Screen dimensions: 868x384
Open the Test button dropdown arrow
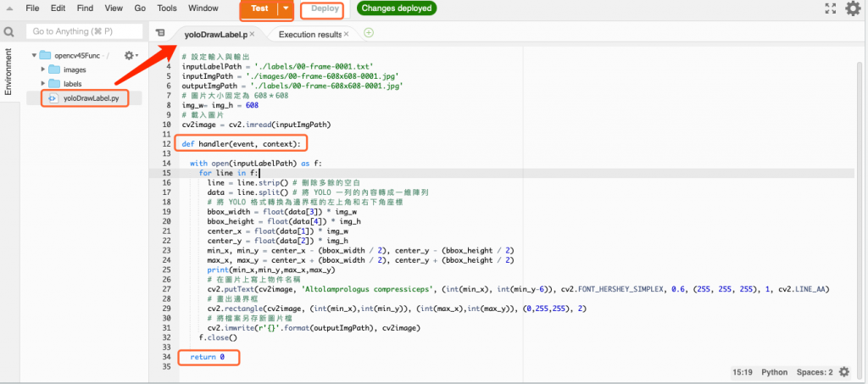(x=285, y=8)
